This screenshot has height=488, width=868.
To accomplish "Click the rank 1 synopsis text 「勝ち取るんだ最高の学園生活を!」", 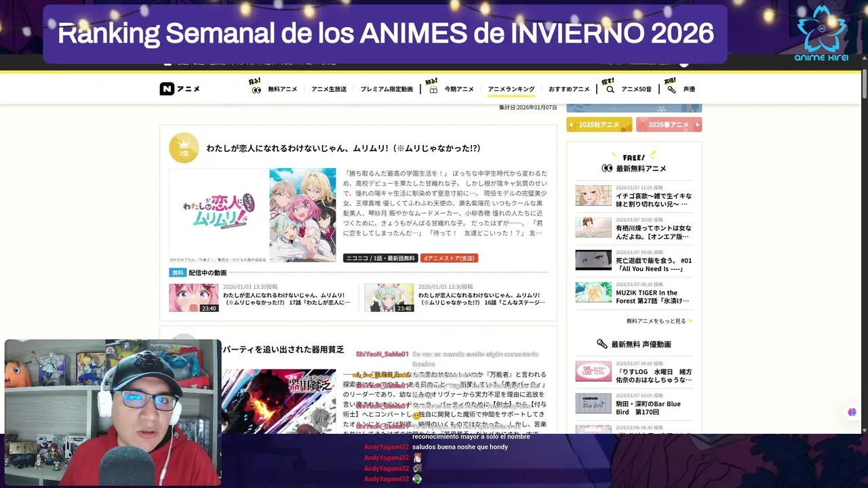I will coord(446,203).
